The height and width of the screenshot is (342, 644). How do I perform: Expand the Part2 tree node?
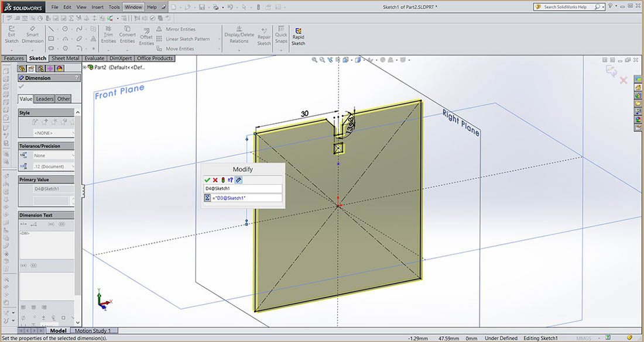[85, 67]
